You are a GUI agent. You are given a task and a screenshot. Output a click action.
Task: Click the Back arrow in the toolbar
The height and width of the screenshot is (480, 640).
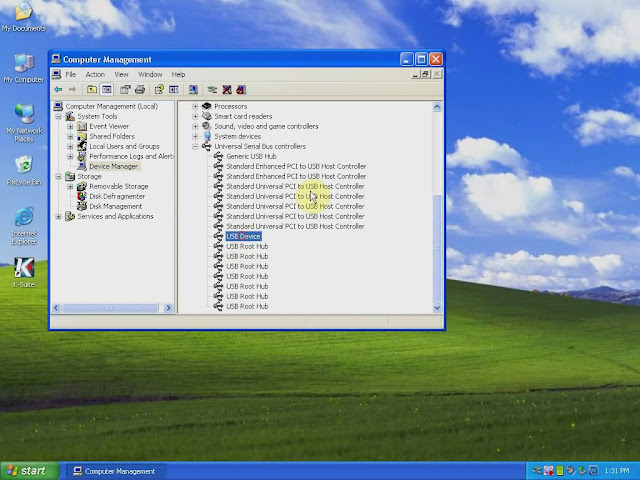tap(58, 89)
